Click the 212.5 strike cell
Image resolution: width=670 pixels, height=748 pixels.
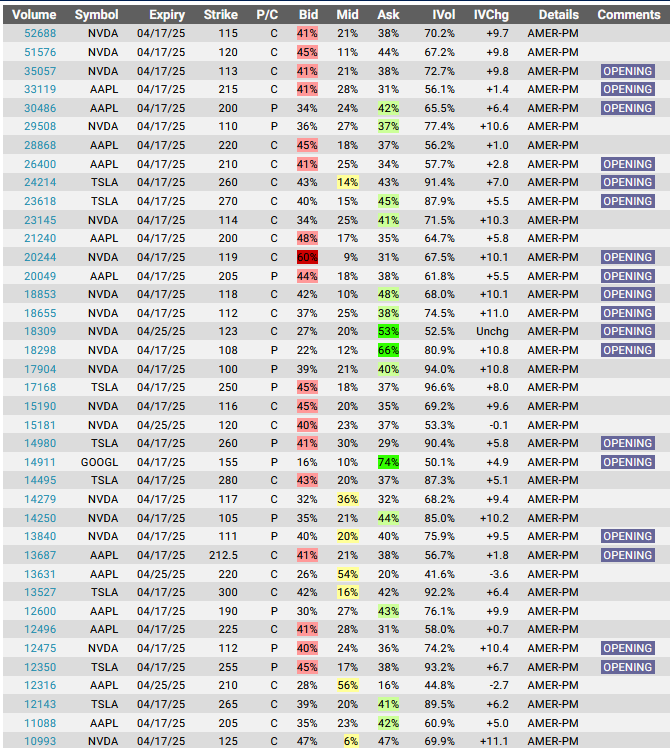click(x=223, y=555)
